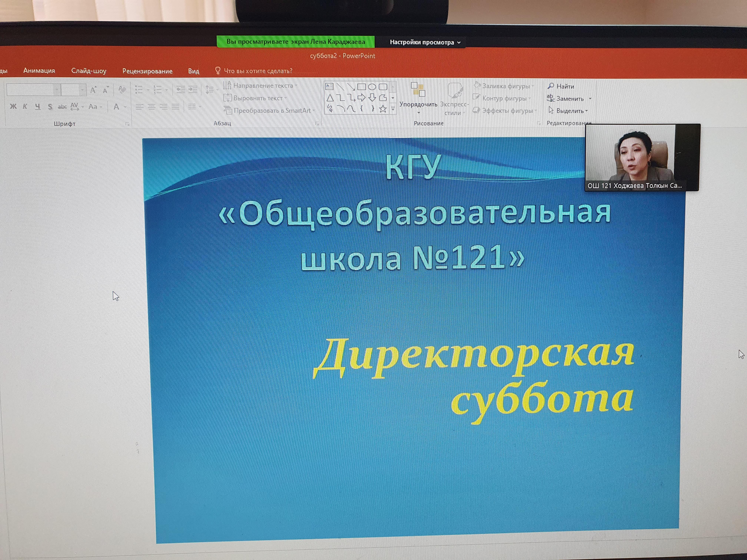The image size is (747, 560).
Task: Pick the five-point star shape
Action: point(383,109)
